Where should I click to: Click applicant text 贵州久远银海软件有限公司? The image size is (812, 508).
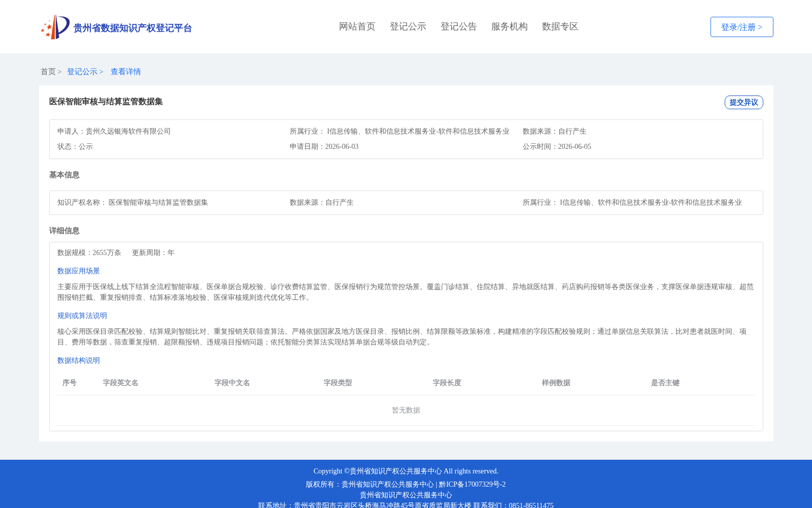point(128,131)
